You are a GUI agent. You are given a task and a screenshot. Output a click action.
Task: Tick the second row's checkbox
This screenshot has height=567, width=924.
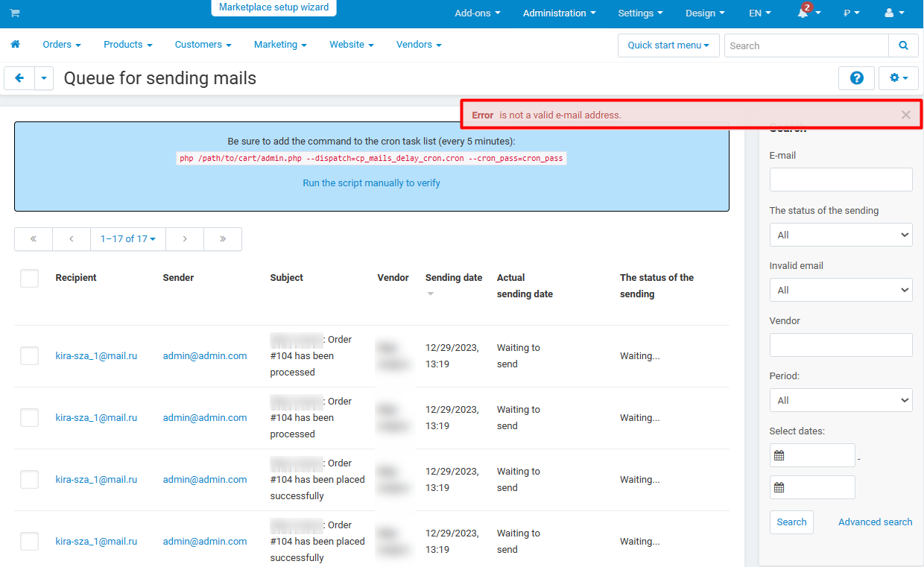tap(29, 418)
